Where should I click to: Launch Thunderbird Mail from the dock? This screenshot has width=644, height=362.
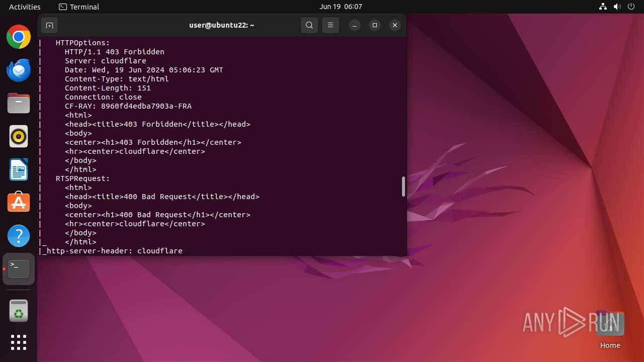19,70
